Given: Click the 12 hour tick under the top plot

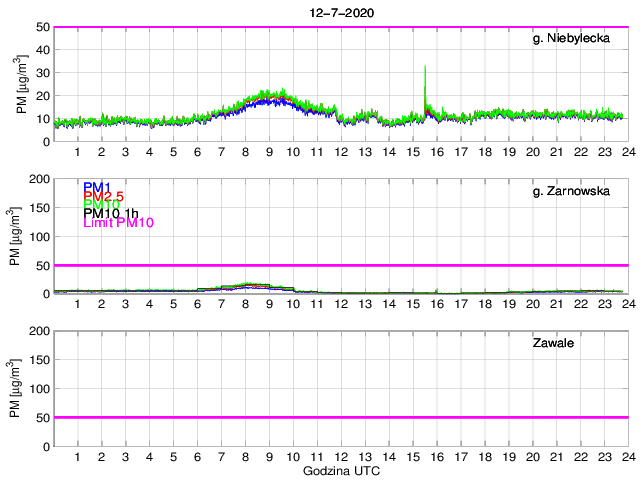Looking at the screenshot, I should coord(340,152).
